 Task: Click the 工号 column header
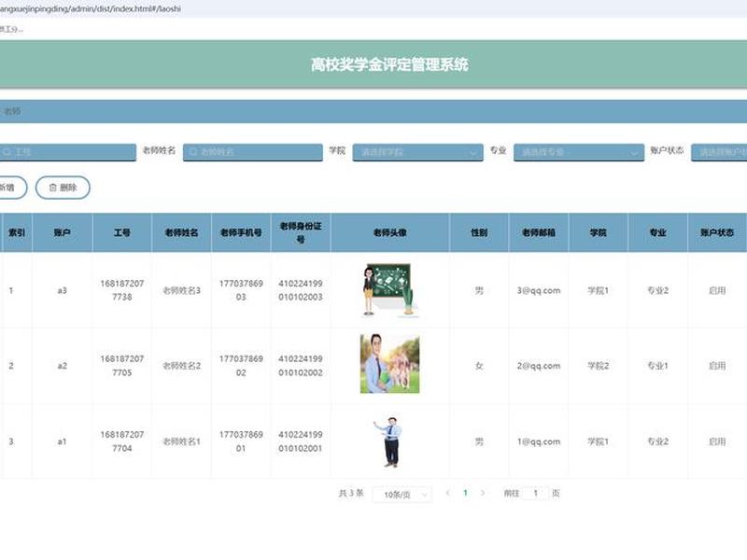pos(122,232)
